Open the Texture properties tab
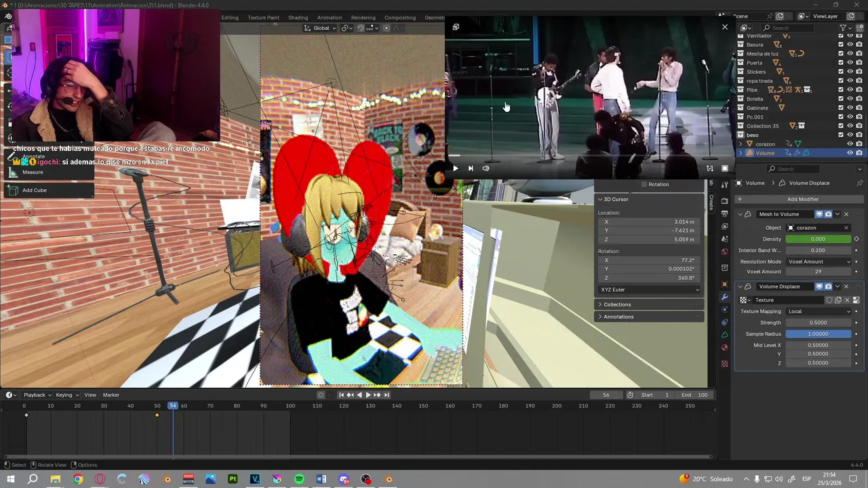This screenshot has height=488, width=868. coord(724,364)
